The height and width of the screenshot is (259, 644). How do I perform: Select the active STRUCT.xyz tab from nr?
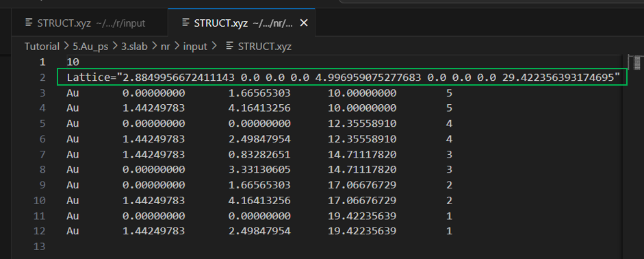pos(242,23)
